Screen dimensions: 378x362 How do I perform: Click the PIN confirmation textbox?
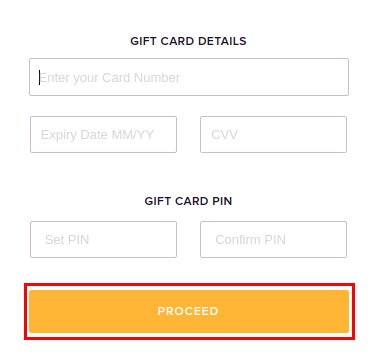point(273,239)
